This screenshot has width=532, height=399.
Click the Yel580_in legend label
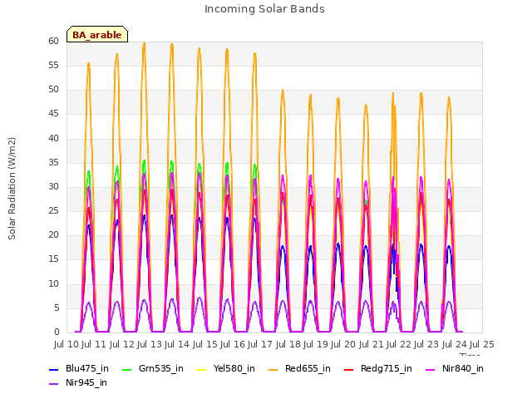click(x=234, y=368)
